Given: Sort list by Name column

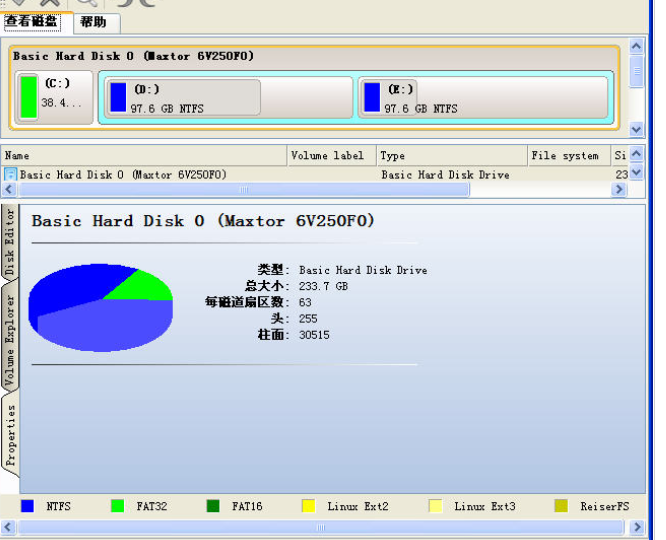Looking at the screenshot, I should 144,155.
